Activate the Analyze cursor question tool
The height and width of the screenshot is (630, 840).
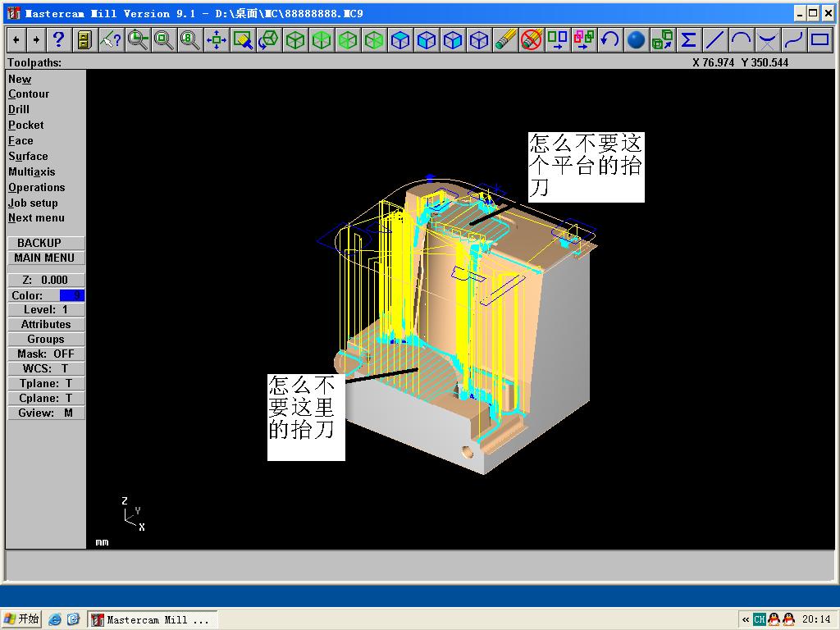click(111, 39)
